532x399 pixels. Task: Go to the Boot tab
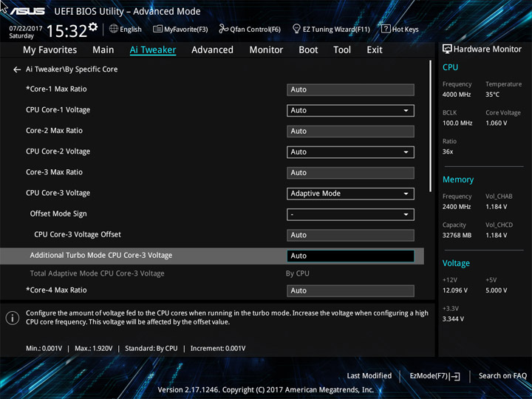point(308,50)
